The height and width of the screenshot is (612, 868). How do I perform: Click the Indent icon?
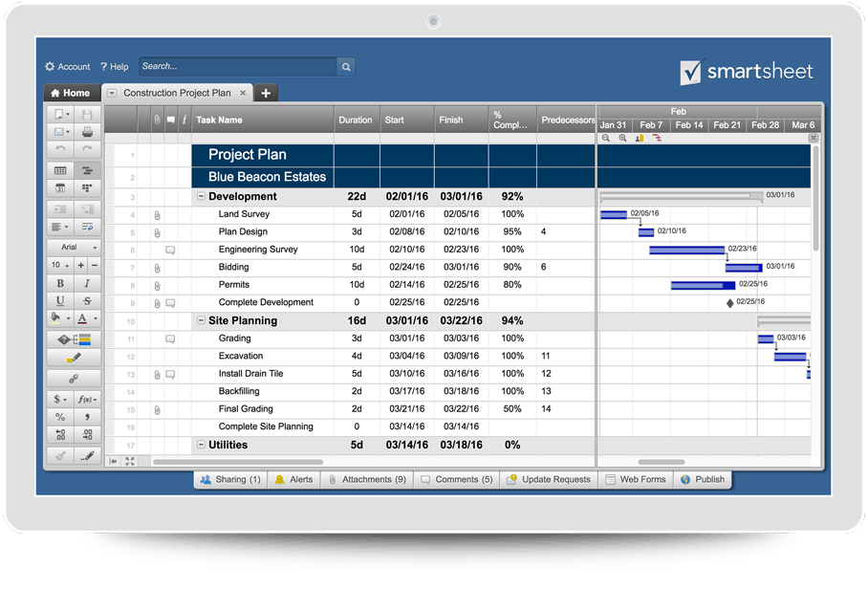click(x=87, y=209)
